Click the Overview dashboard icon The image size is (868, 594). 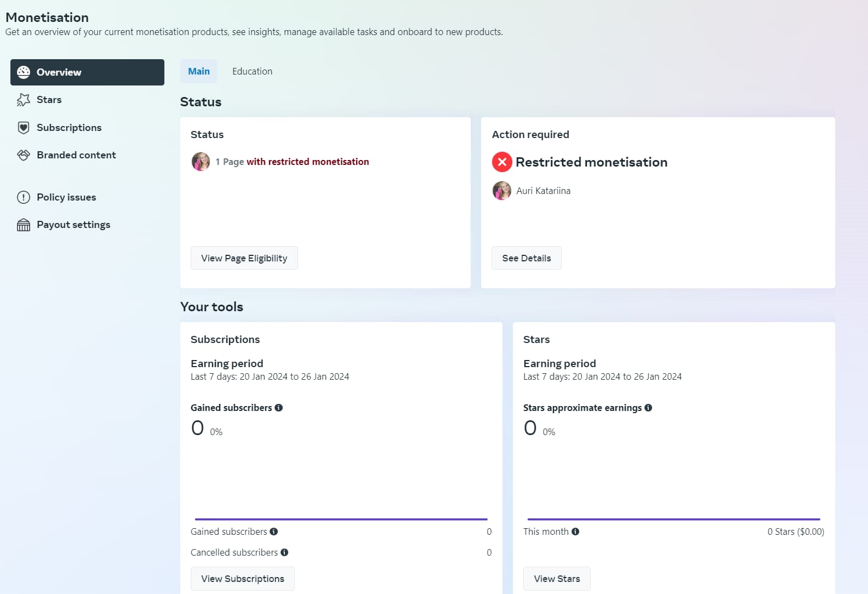23,72
